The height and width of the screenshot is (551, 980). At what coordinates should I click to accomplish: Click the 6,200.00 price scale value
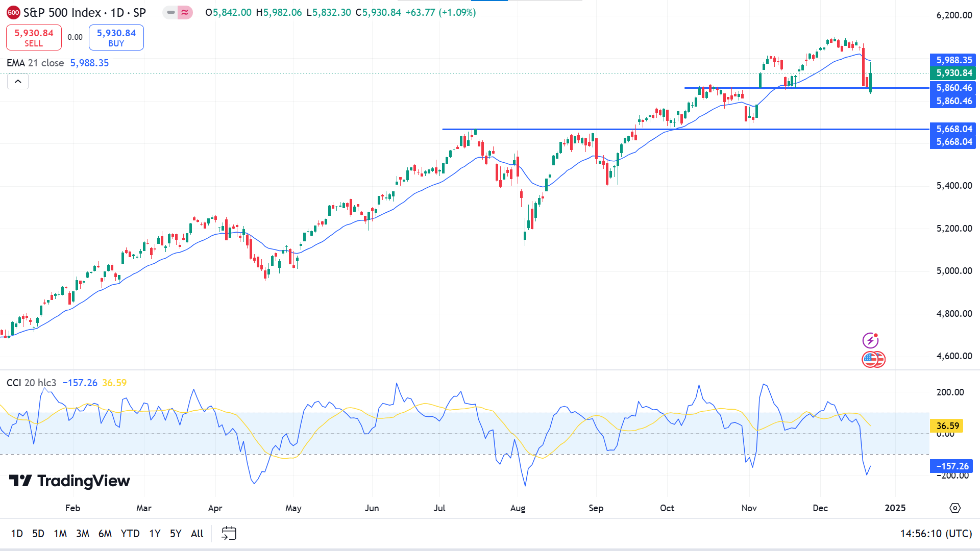954,15
